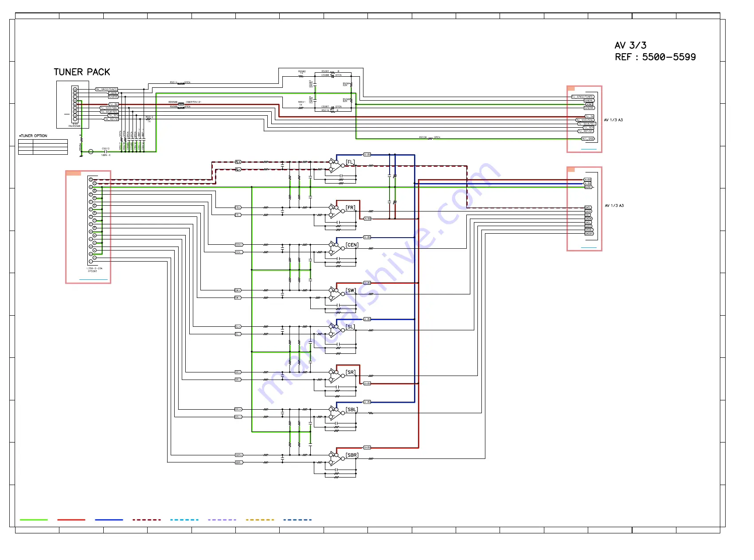The height and width of the screenshot is (560, 754).
Task: Select the dark blue dashed legend line
Action: pos(297,520)
